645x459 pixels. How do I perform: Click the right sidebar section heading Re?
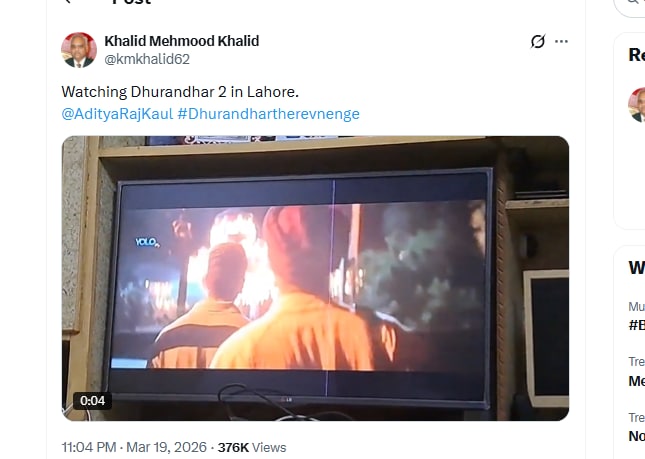pyautogui.click(x=636, y=55)
